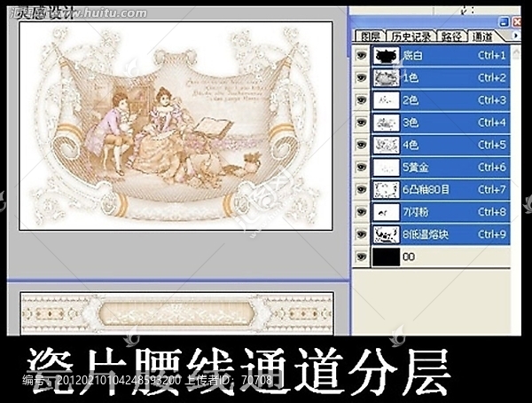Select the channel named 3色
The height and width of the screenshot is (403, 532).
(x=411, y=122)
